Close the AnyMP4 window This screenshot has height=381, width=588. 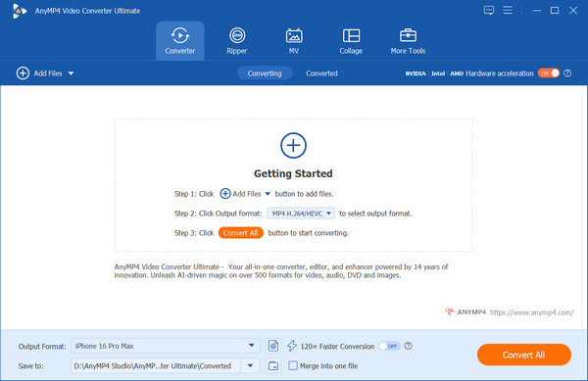click(x=573, y=11)
